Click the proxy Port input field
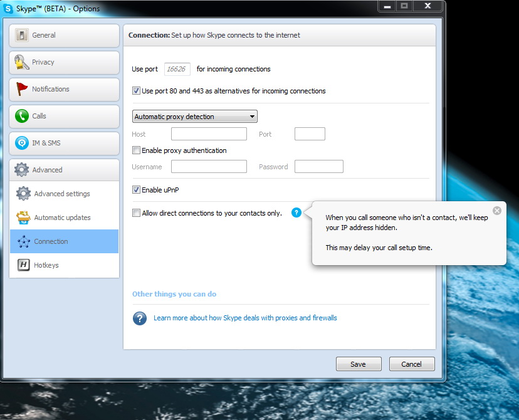Screen dimensions: 519x420 click(x=310, y=134)
